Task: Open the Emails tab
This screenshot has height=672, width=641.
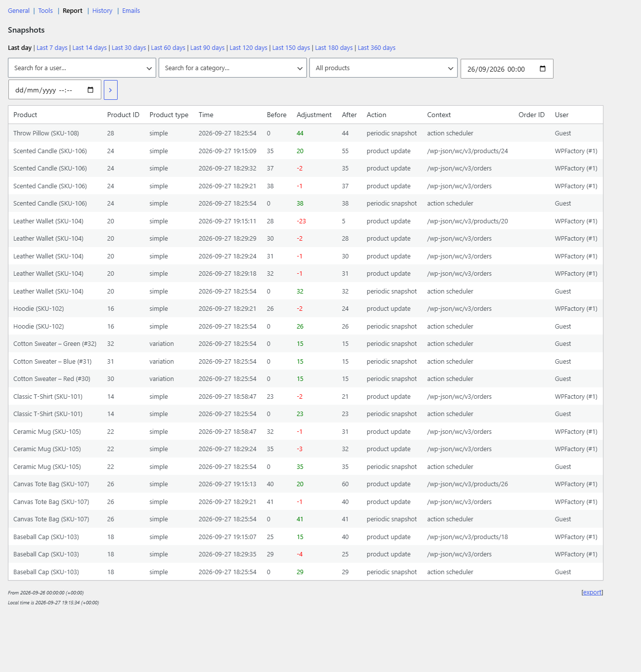Action: [131, 11]
